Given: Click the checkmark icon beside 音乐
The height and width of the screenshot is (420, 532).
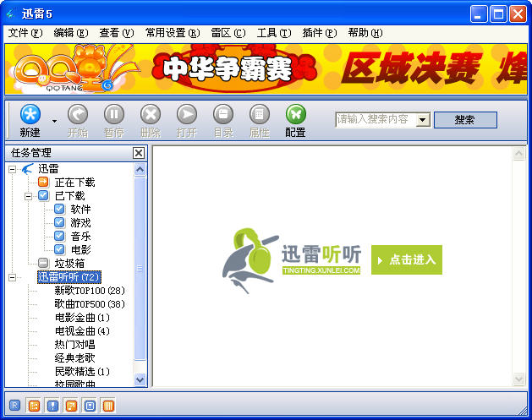Looking at the screenshot, I should pos(59,236).
